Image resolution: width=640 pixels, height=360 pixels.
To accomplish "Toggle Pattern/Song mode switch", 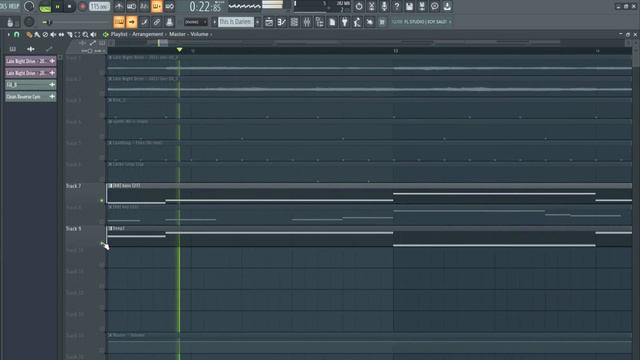I will click(x=45, y=7).
